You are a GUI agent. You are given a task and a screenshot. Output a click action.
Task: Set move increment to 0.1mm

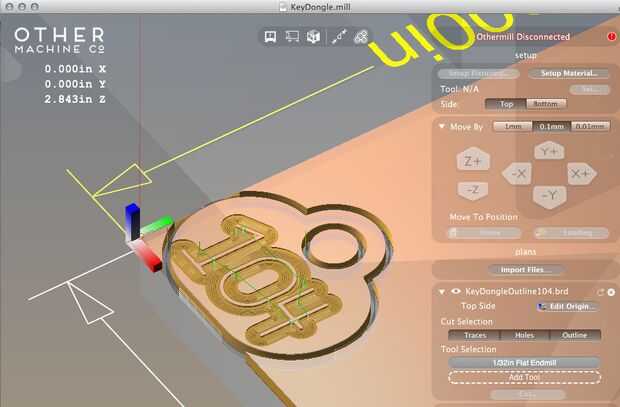552,127
